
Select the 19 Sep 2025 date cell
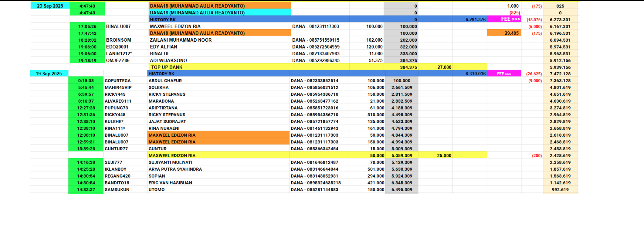click(x=49, y=74)
